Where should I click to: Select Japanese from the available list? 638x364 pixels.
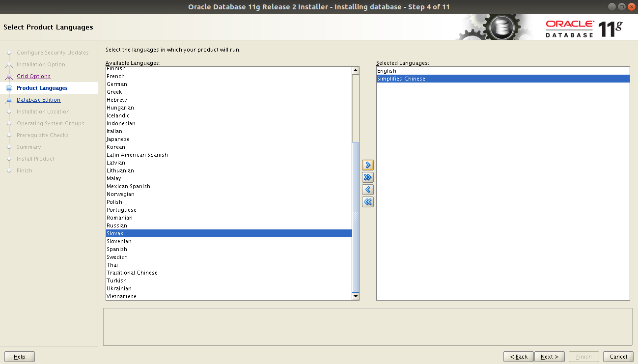tap(118, 139)
